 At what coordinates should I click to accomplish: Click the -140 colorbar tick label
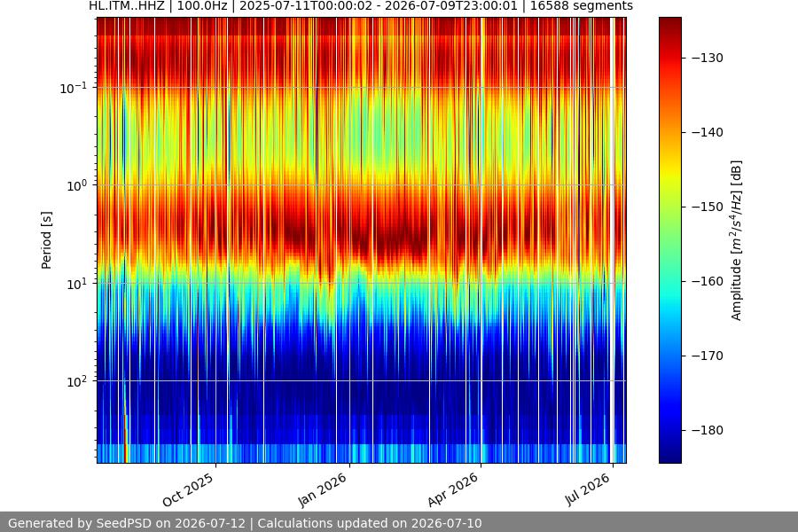708,132
